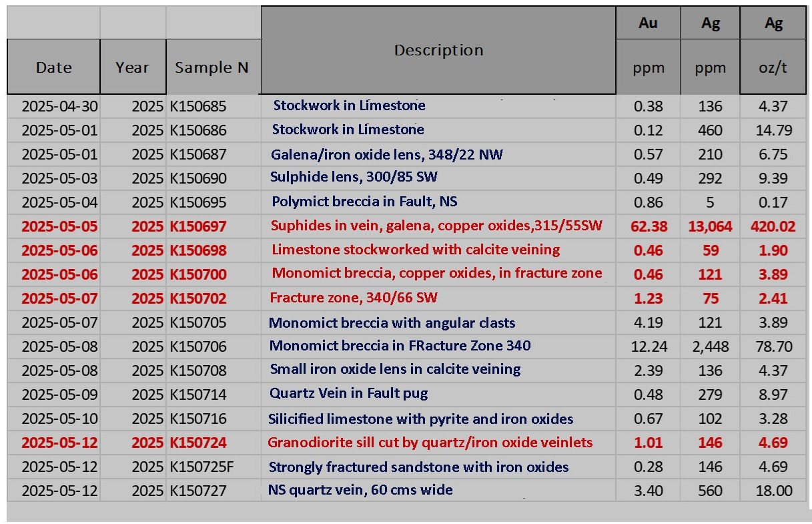Screen dimensions: 812x524
Task: Click the Year column header
Action: (132, 67)
